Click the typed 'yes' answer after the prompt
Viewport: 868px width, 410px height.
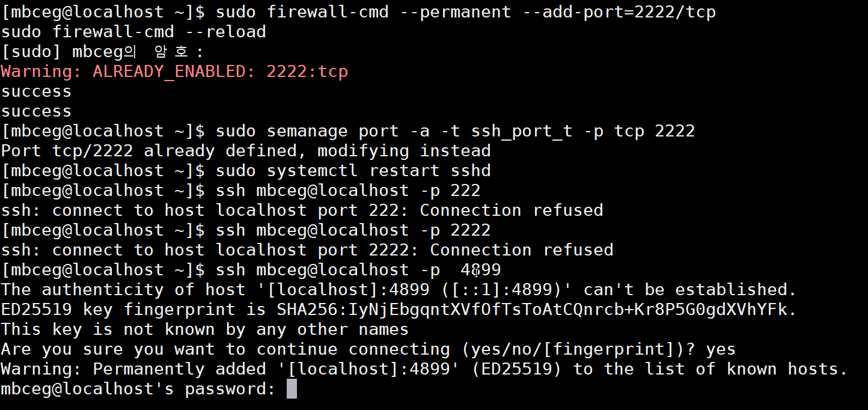(721, 349)
